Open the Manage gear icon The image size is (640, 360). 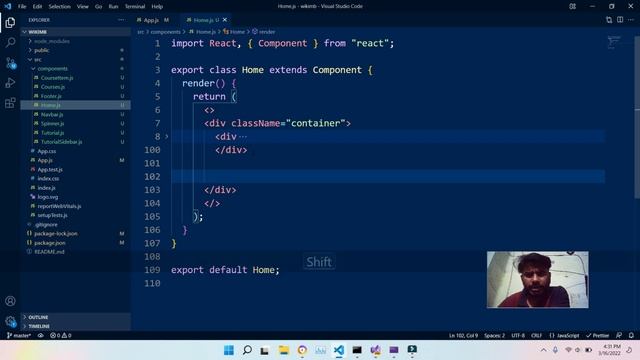[10, 321]
